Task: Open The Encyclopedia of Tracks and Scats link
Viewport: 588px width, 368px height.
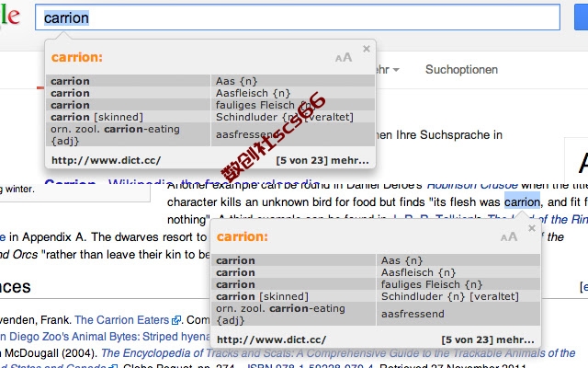Action: [x=338, y=353]
